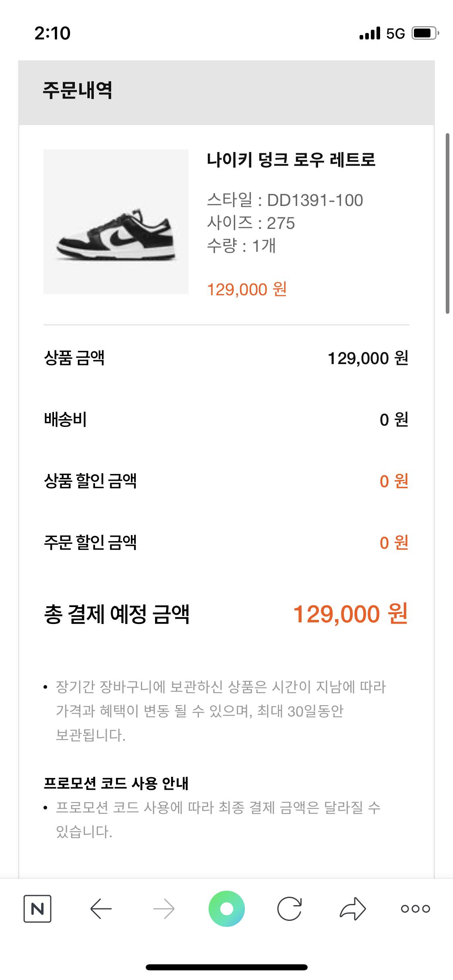The height and width of the screenshot is (980, 453).
Task: Tap the battery status icon
Action: pyautogui.click(x=424, y=33)
